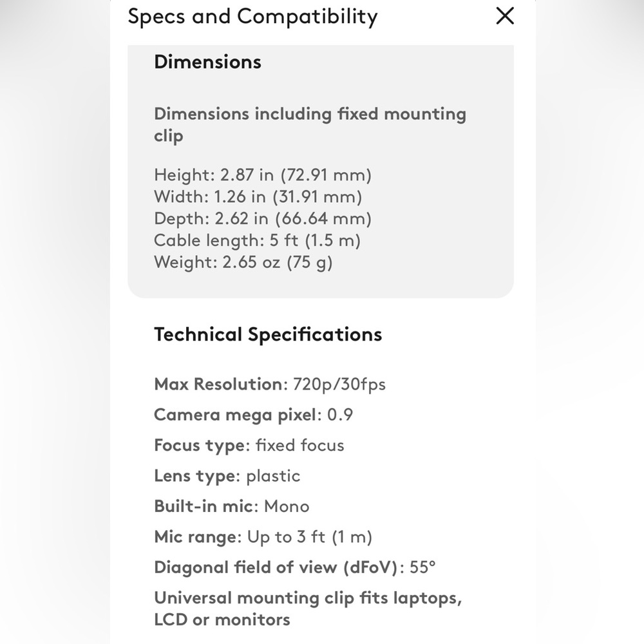Click the Universal mounting clip text
Image resolution: width=644 pixels, height=644 pixels.
point(308,609)
